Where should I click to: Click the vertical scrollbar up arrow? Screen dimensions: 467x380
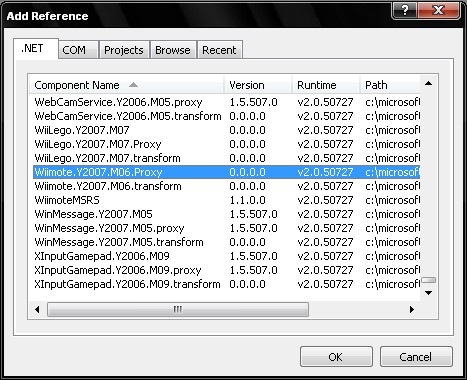click(429, 84)
